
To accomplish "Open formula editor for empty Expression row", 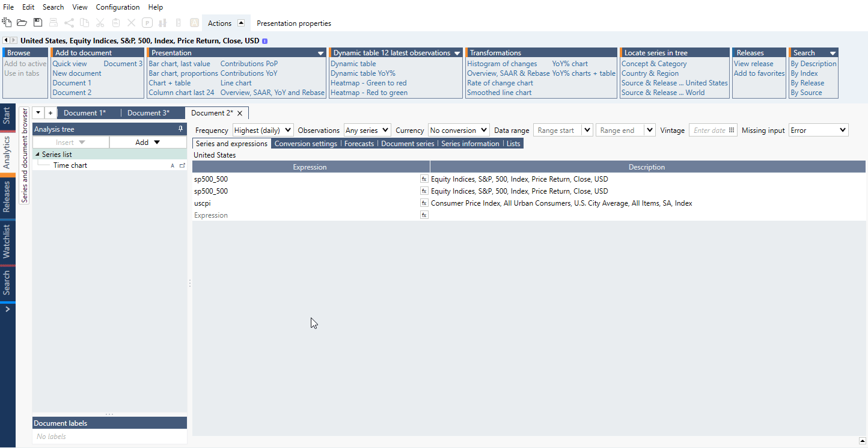I will [x=424, y=215].
